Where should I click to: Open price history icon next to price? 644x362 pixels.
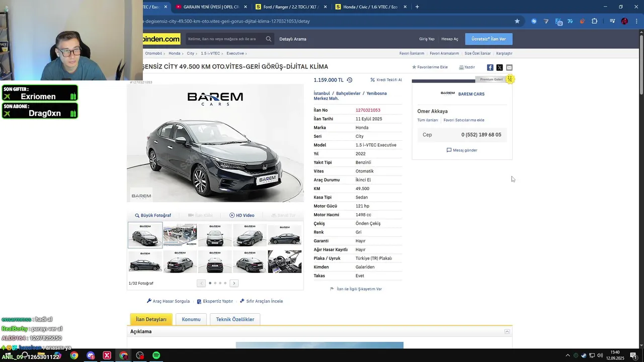(x=350, y=80)
